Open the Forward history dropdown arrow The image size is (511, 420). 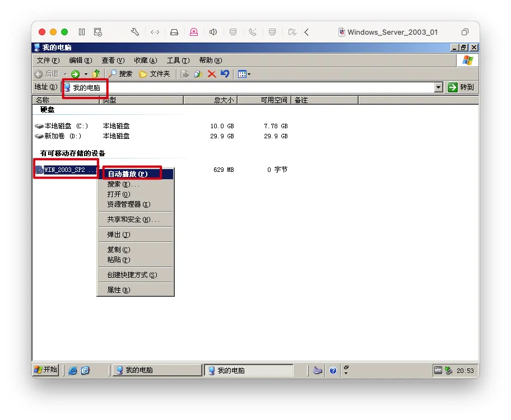pos(86,74)
